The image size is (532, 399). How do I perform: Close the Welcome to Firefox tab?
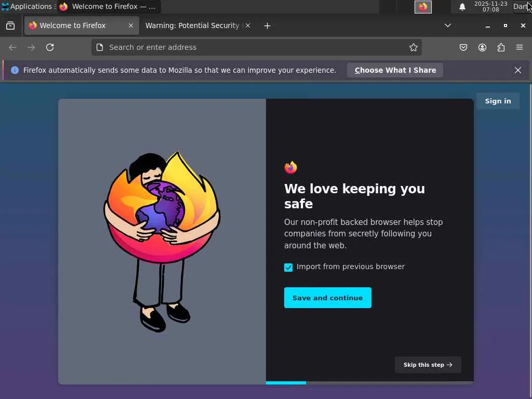click(130, 26)
